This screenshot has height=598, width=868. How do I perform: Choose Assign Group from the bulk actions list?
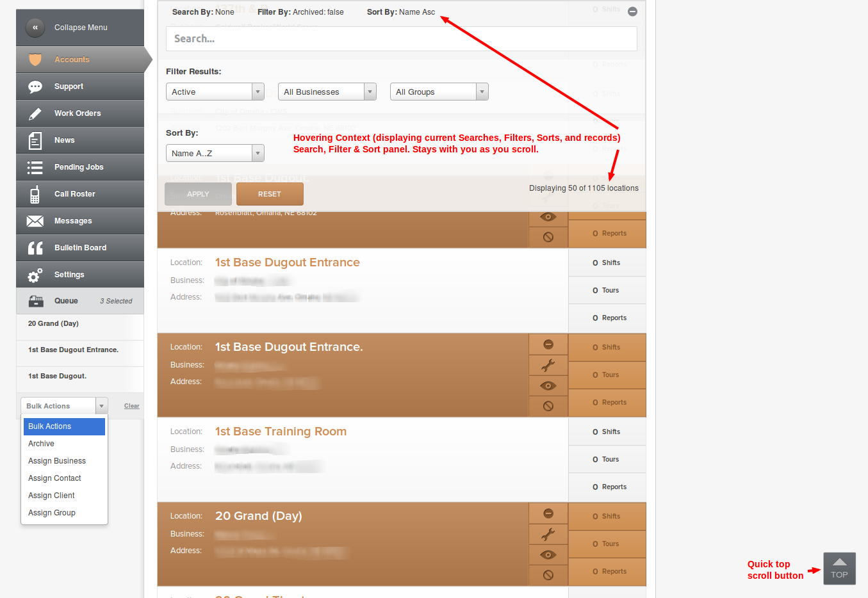[64, 513]
